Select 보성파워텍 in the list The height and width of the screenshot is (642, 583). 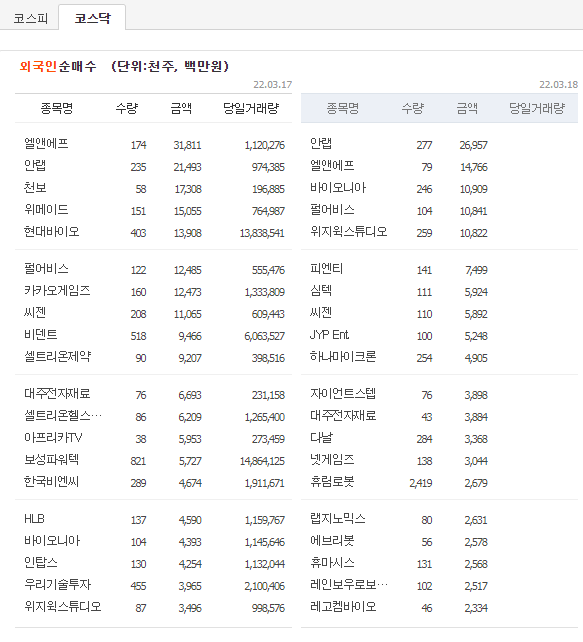click(52, 460)
